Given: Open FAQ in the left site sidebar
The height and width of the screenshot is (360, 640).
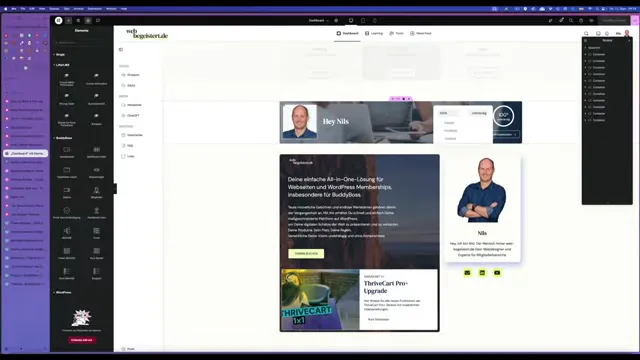Looking at the screenshot, I should click(x=127, y=146).
